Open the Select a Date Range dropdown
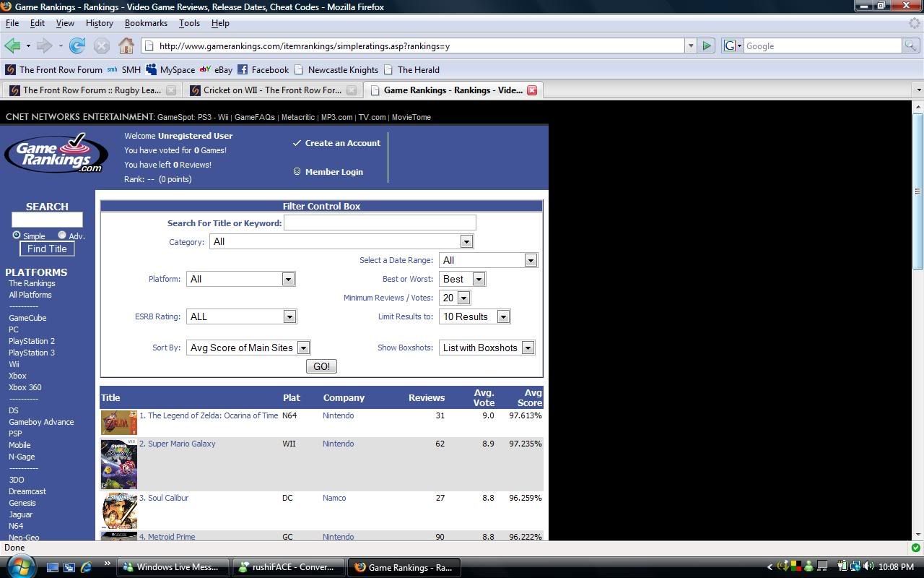 [x=488, y=260]
